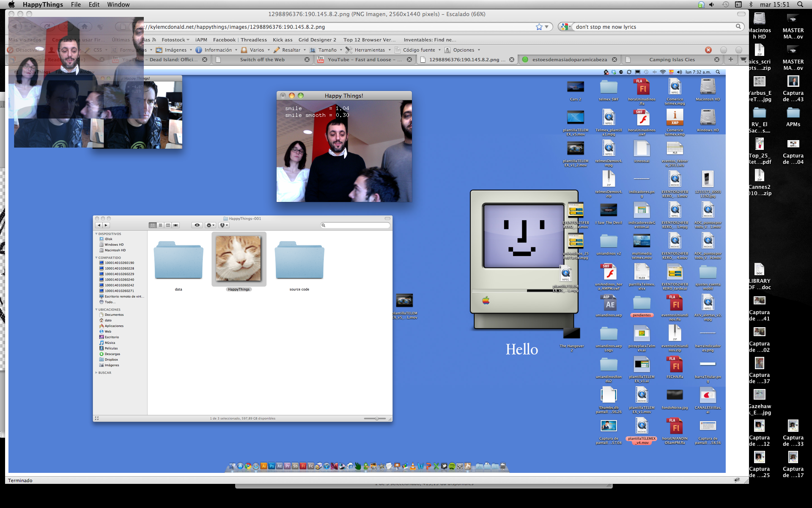Open a new tab with plus button

[730, 60]
